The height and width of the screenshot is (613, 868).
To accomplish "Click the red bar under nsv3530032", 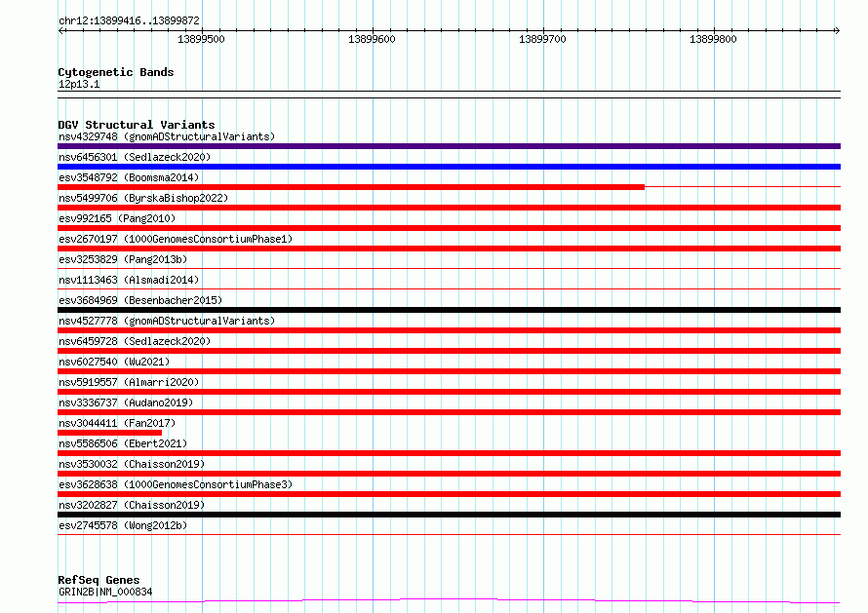I will click(x=449, y=474).
